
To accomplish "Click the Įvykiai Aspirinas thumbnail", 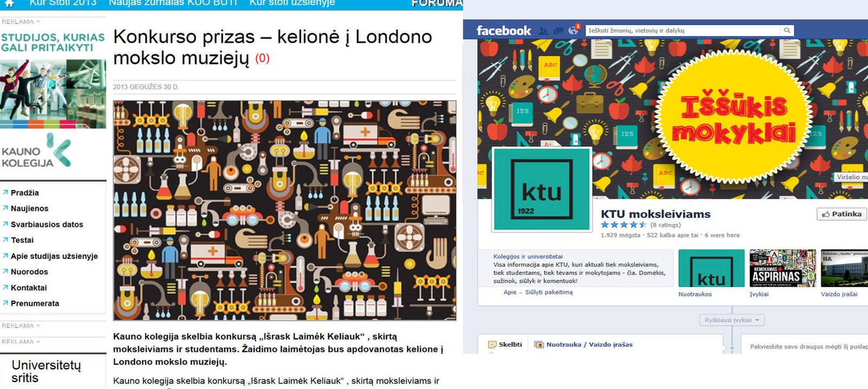I will coord(783,268).
